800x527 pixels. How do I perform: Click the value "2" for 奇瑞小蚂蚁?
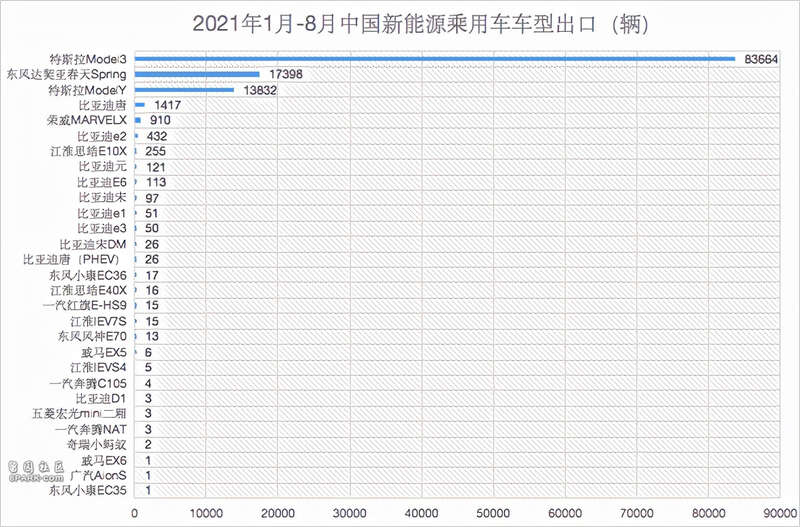tap(148, 445)
